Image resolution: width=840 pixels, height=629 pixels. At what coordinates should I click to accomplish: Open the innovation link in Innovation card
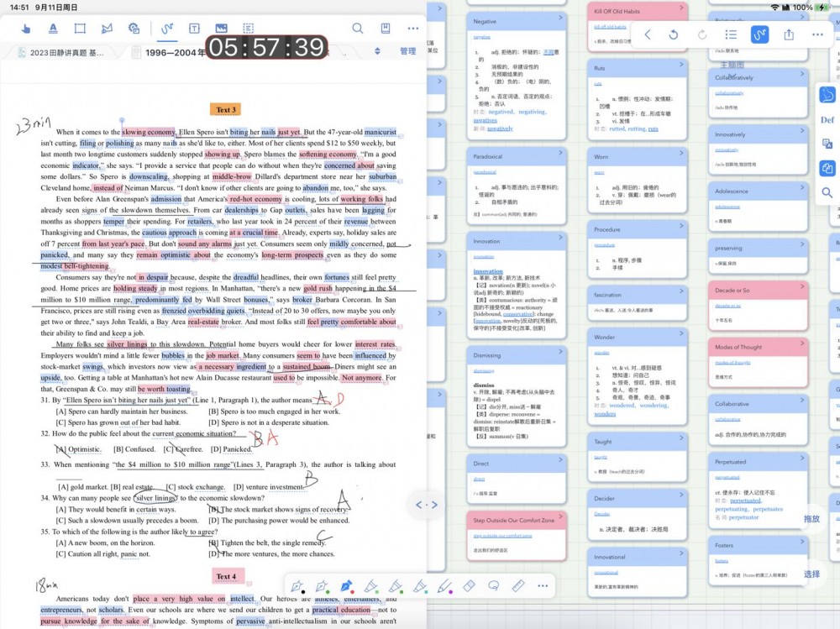tap(488, 271)
